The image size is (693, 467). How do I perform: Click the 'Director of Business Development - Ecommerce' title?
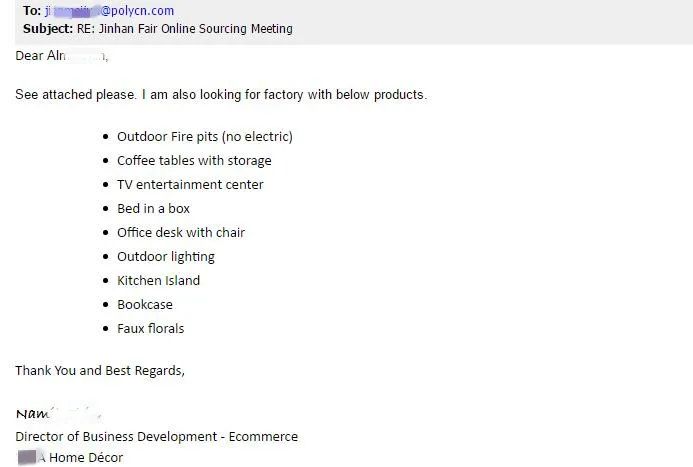157,437
